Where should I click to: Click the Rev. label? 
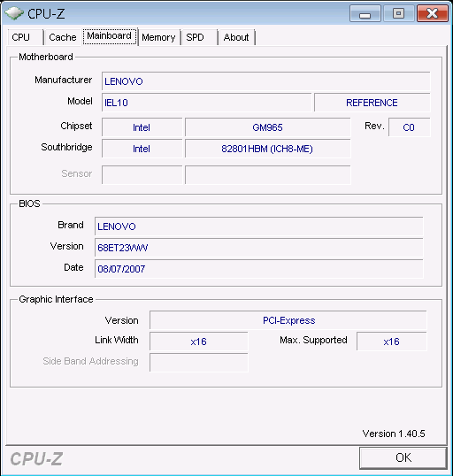[x=374, y=126]
